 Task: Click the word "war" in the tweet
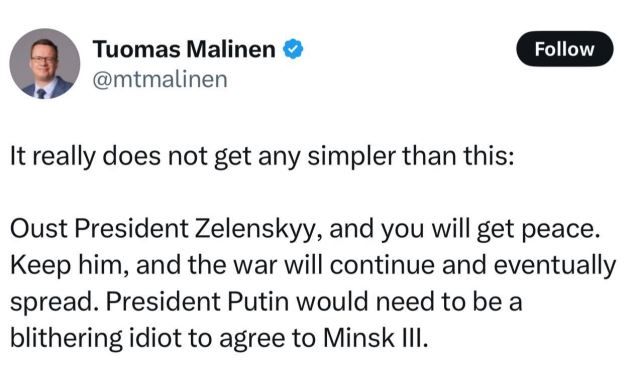(256, 266)
